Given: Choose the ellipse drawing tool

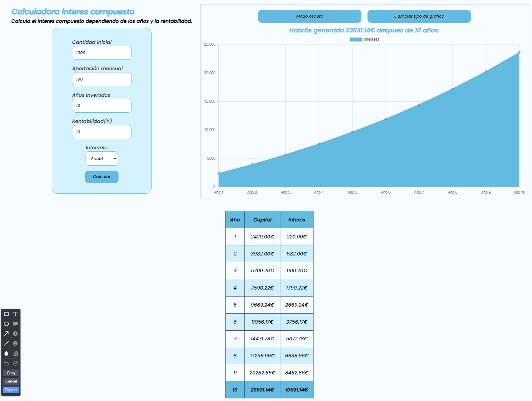Looking at the screenshot, I should click(x=6, y=324).
